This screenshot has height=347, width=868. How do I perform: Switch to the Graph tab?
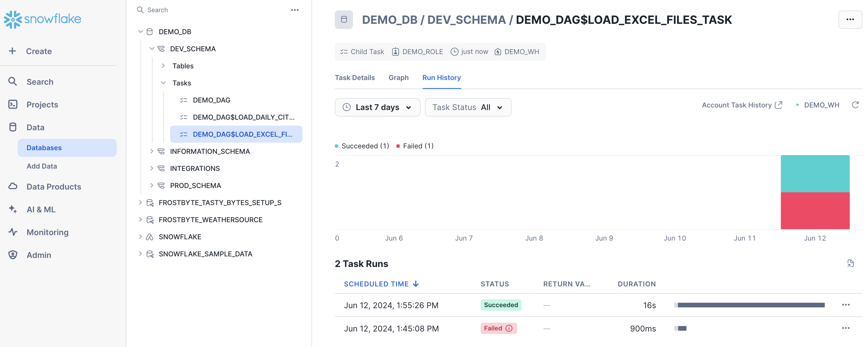coord(398,78)
